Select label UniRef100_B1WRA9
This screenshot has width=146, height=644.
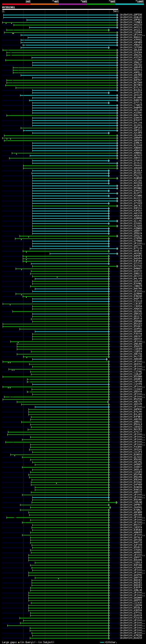[131, 178]
